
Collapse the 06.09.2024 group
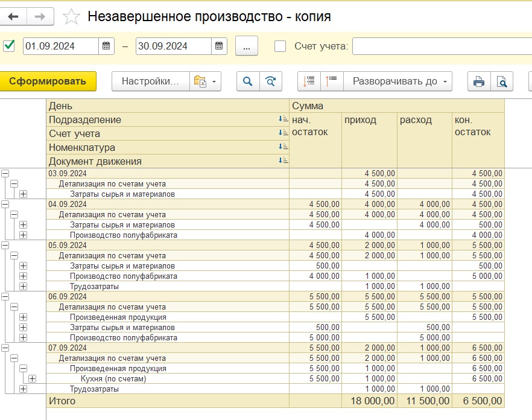pyautogui.click(x=5, y=296)
